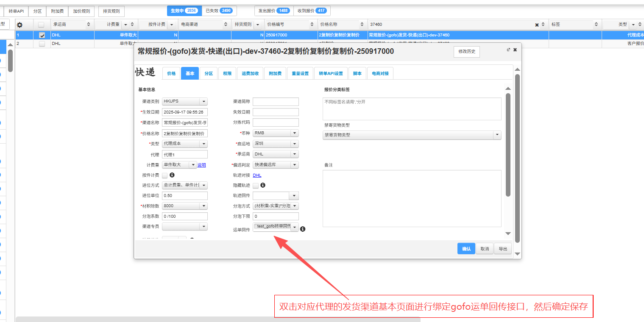This screenshot has height=322, width=644.
Task: Open 排货规则 column filter dropdown
Action: point(257,25)
